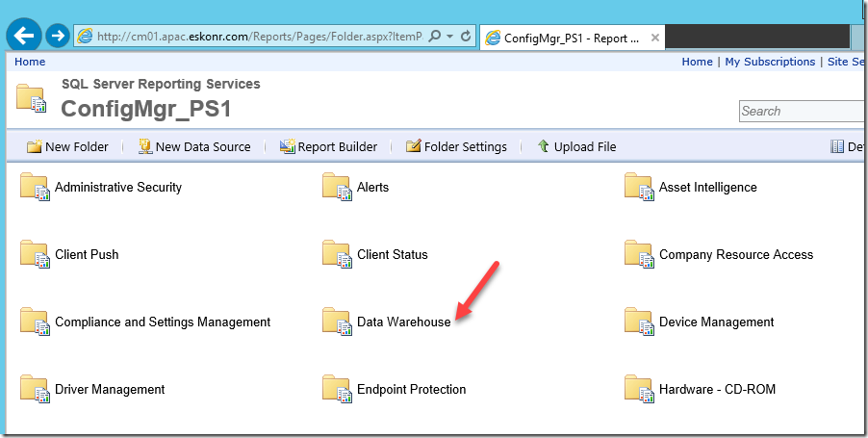Open the Hardware - CD-ROM folder link
Image resolution: width=868 pixels, height=438 pixels.
(x=717, y=390)
